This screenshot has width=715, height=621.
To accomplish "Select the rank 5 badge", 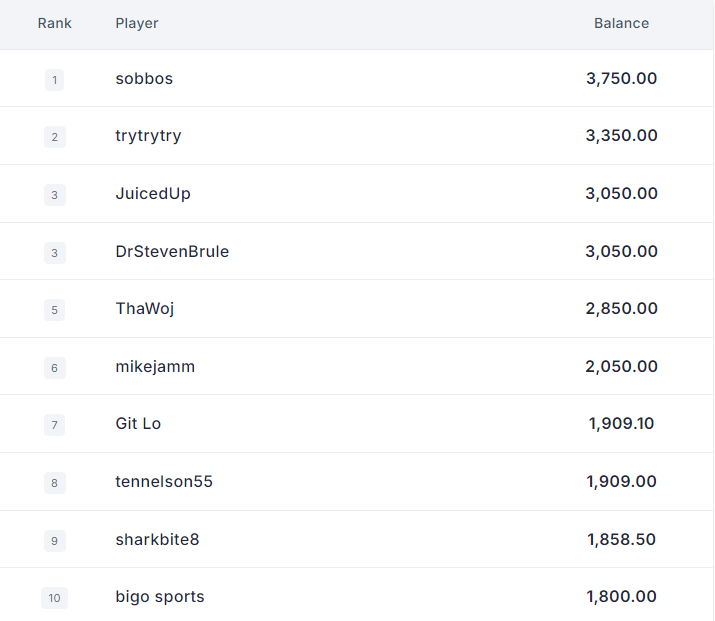I will pos(54,310).
